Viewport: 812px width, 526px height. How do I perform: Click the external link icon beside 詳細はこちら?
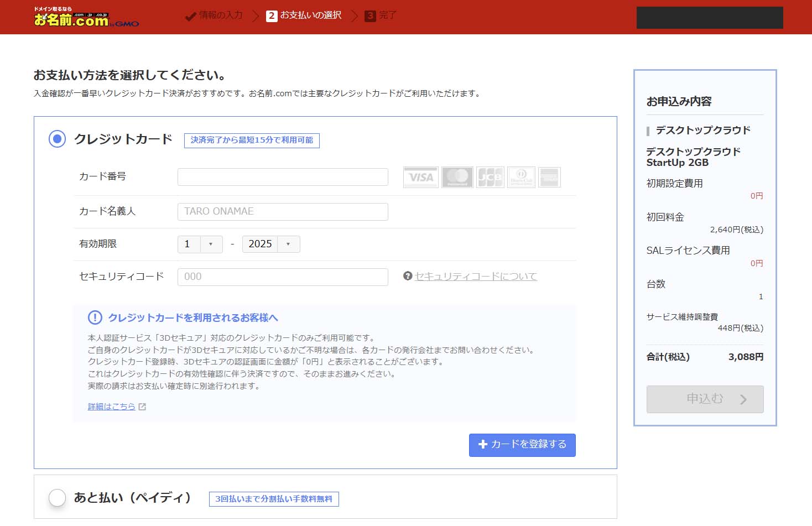[x=142, y=407]
